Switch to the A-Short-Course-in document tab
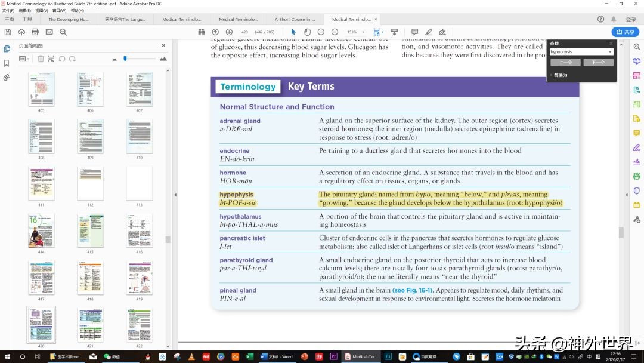The height and width of the screenshot is (363, 644). point(294,20)
